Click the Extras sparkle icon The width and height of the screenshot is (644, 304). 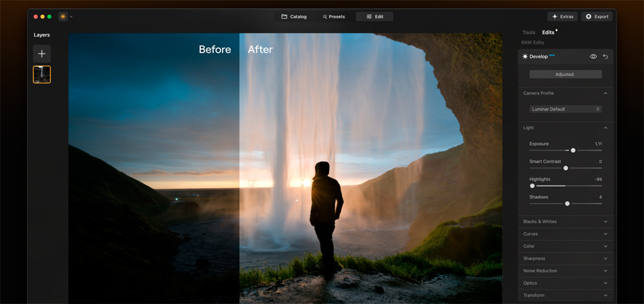pyautogui.click(x=554, y=17)
